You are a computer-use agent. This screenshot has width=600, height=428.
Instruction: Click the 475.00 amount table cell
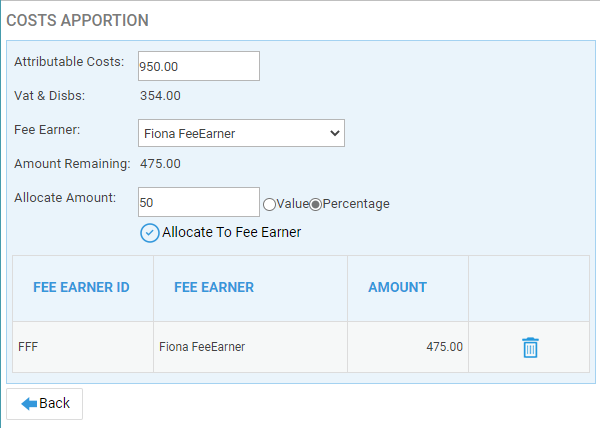pos(408,347)
